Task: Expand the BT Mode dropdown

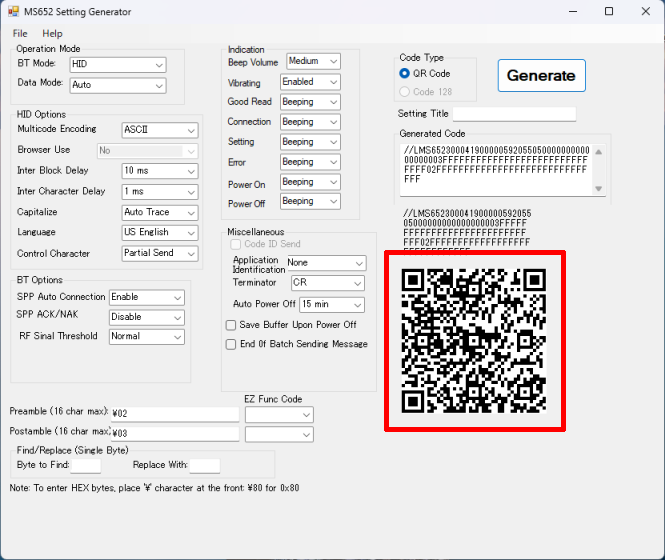Action: [117, 64]
